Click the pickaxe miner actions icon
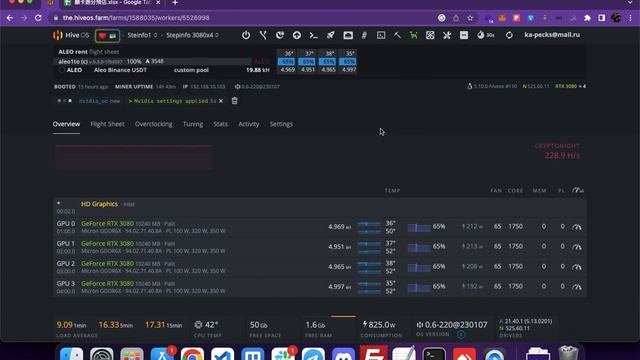 click(397, 35)
